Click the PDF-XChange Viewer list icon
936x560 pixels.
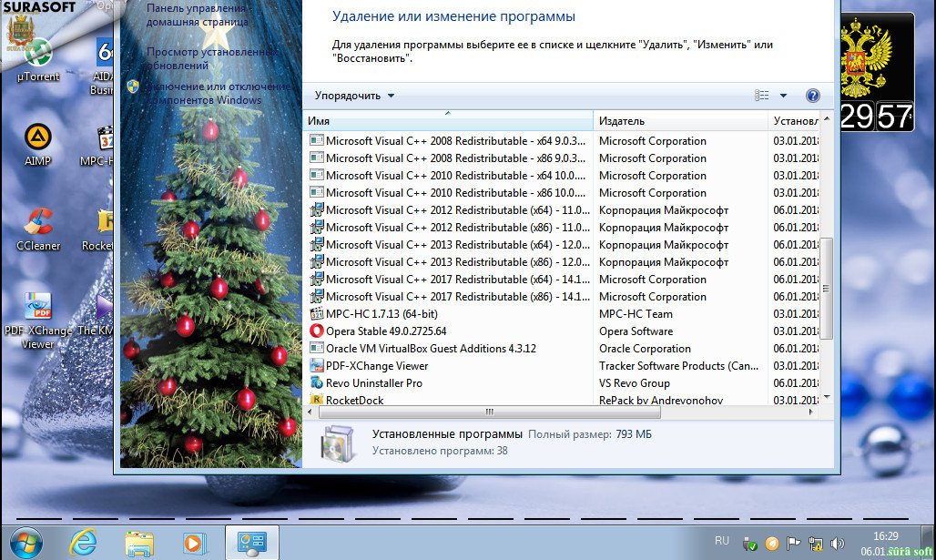click(316, 365)
